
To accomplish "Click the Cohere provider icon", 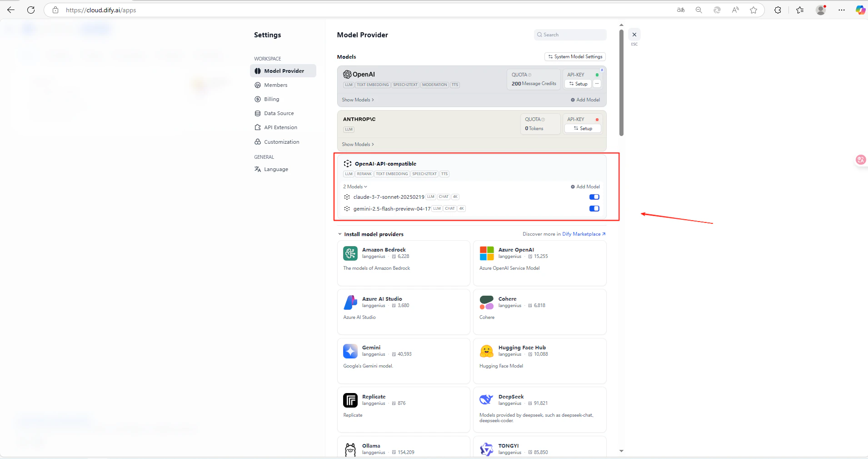I will click(487, 303).
